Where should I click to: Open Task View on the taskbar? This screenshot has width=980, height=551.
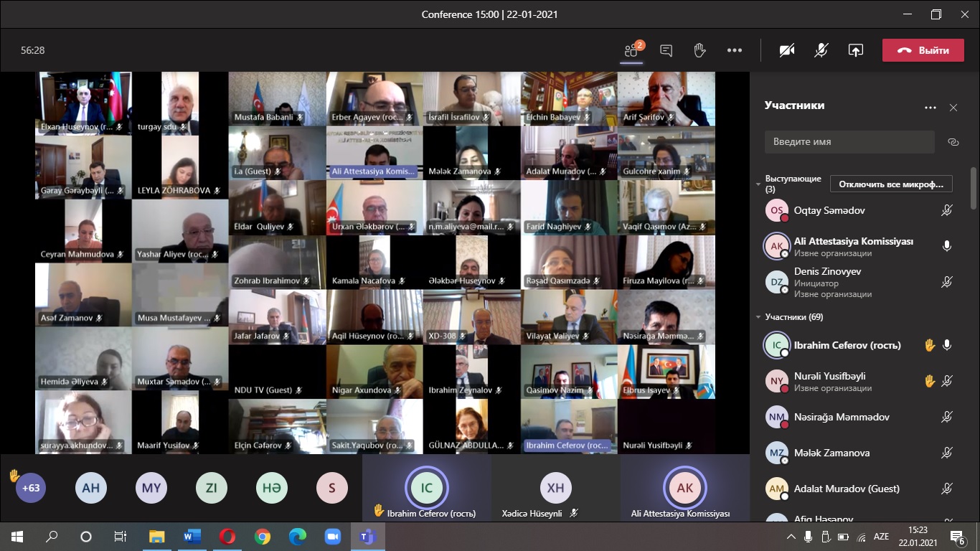tap(121, 536)
